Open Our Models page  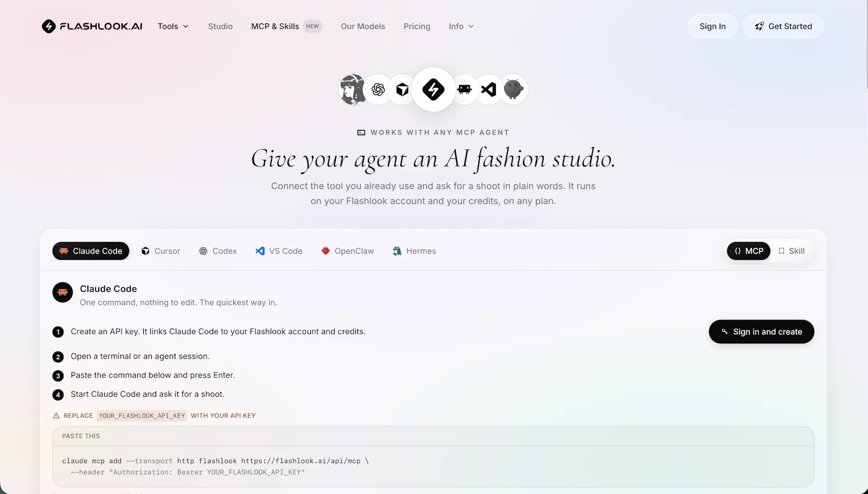[363, 26]
